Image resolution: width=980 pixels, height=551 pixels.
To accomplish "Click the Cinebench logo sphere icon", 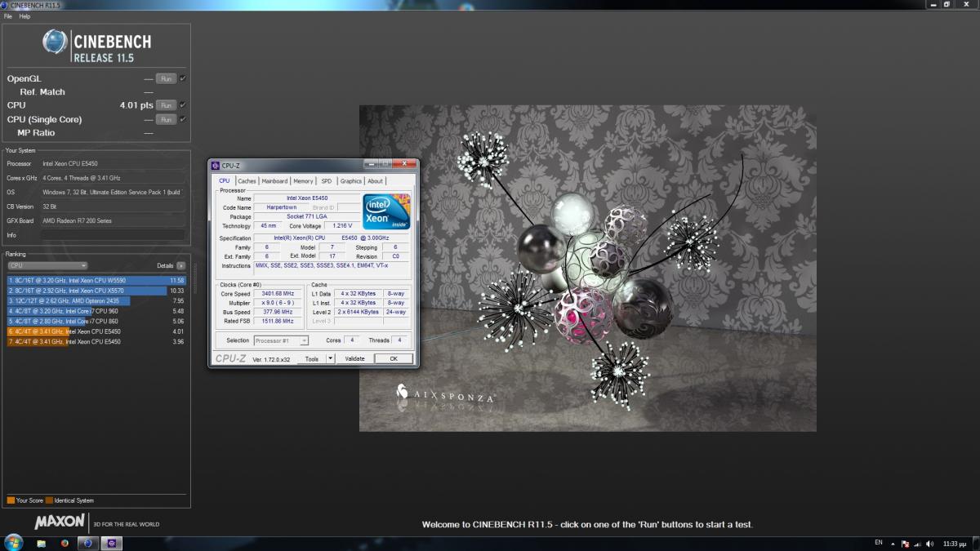I will point(55,42).
